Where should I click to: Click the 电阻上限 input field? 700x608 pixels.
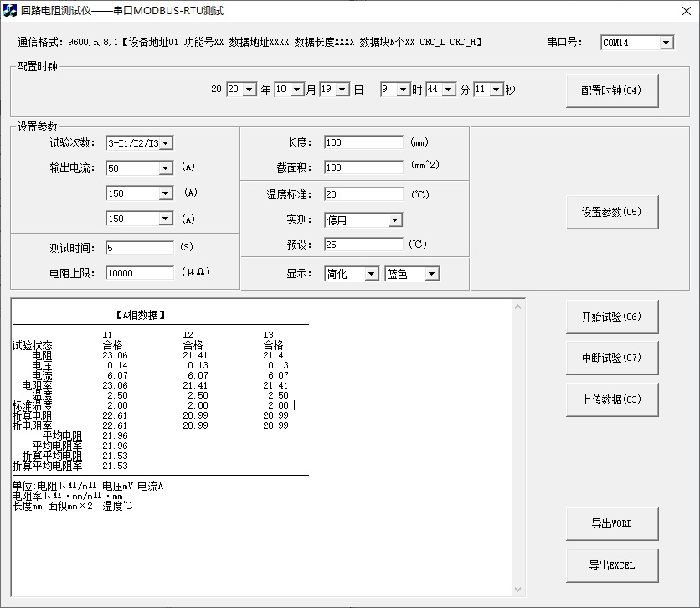[139, 273]
